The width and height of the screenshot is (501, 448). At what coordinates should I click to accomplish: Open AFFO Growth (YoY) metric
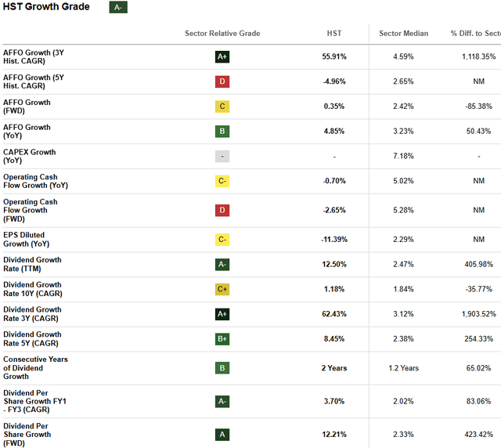coord(27,131)
